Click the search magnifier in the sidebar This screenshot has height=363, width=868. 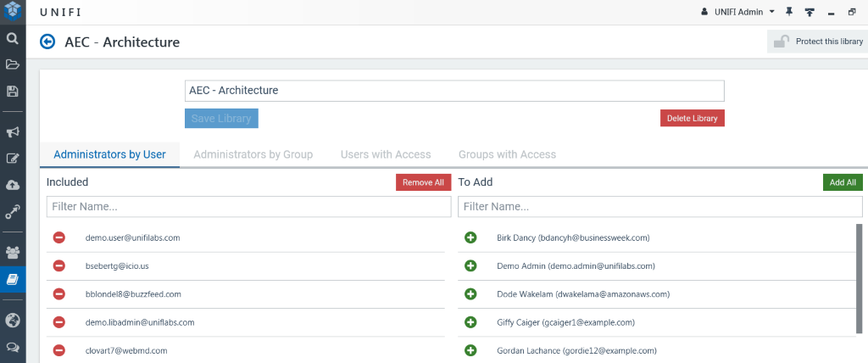click(x=13, y=38)
